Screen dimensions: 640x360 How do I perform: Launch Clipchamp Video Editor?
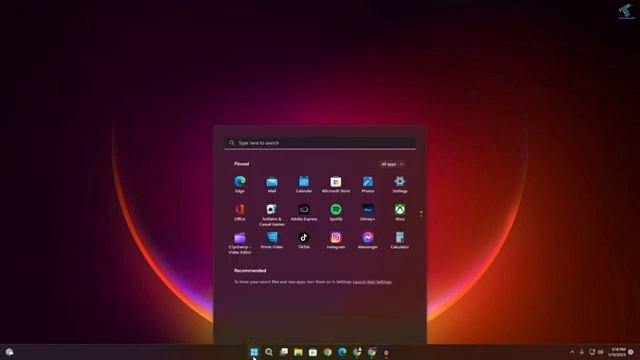click(240, 243)
